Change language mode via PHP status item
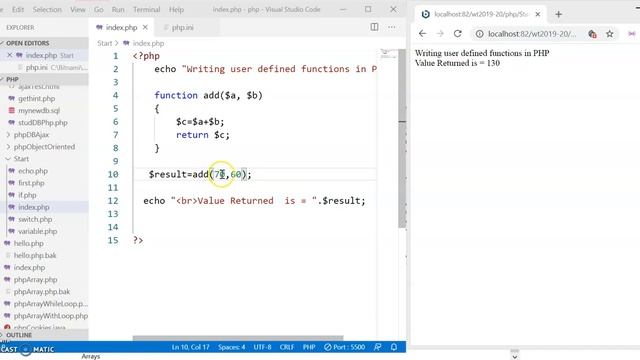This screenshot has width=640, height=360. (x=309, y=347)
